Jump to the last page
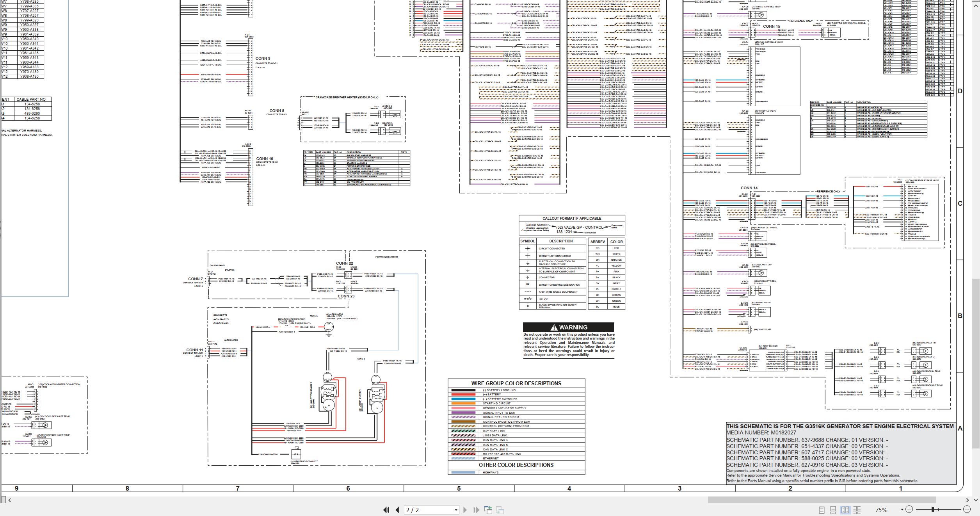Screen dimensions: 980x516 476,510
